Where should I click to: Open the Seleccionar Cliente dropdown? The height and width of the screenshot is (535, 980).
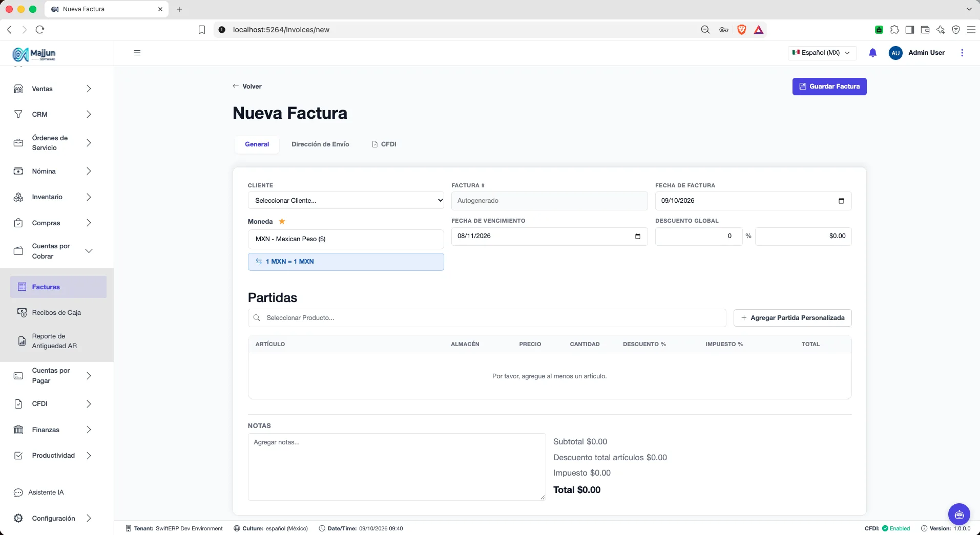click(346, 201)
